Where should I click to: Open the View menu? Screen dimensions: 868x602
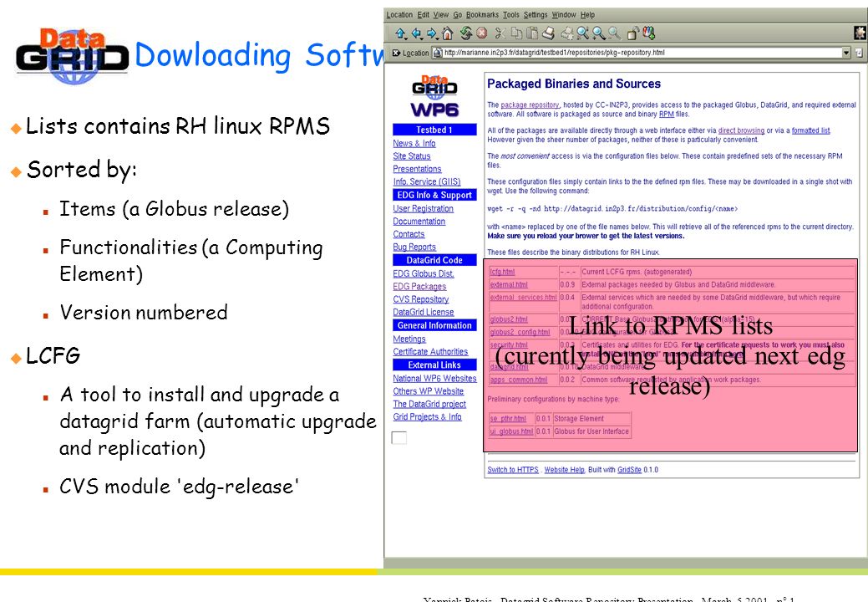click(440, 15)
